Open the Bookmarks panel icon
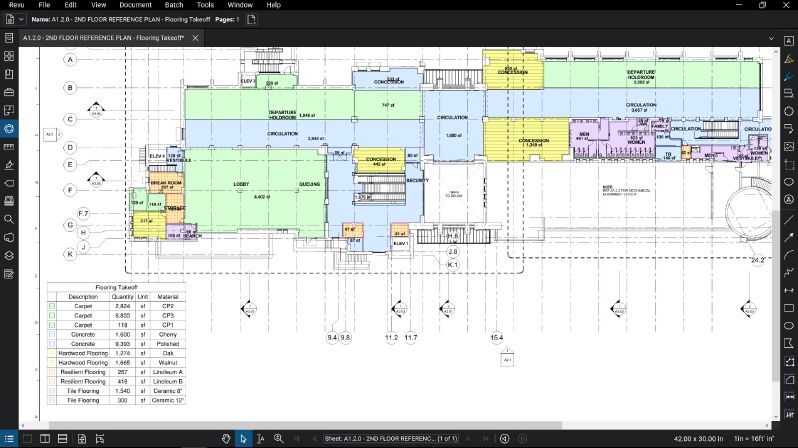Image resolution: width=798 pixels, height=448 pixels. point(9,74)
